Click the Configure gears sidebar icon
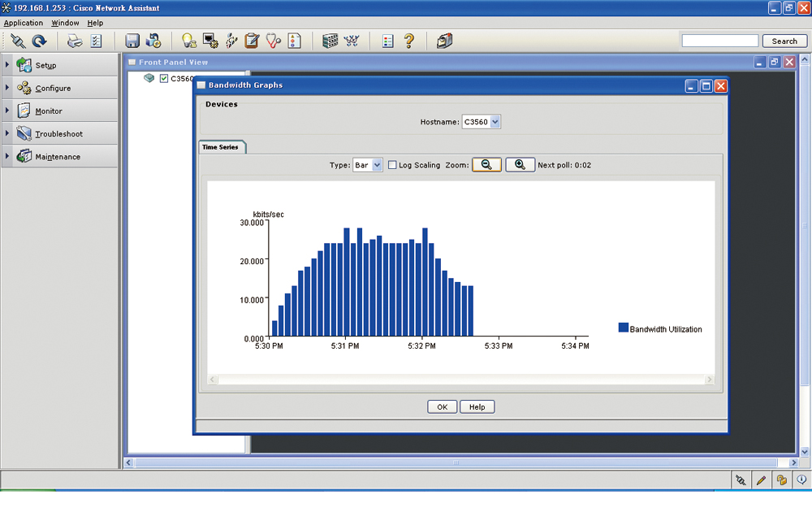The width and height of the screenshot is (812, 508). [x=24, y=88]
